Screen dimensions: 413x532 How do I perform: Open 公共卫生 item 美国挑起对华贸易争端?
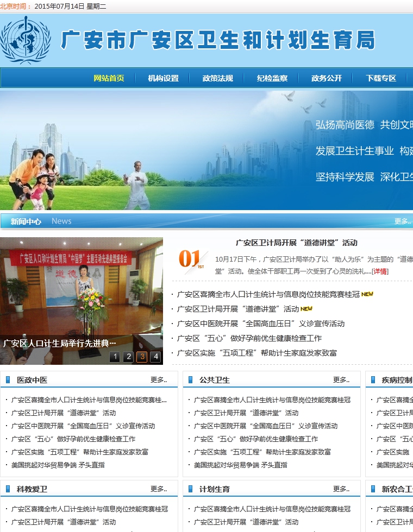tap(240, 465)
